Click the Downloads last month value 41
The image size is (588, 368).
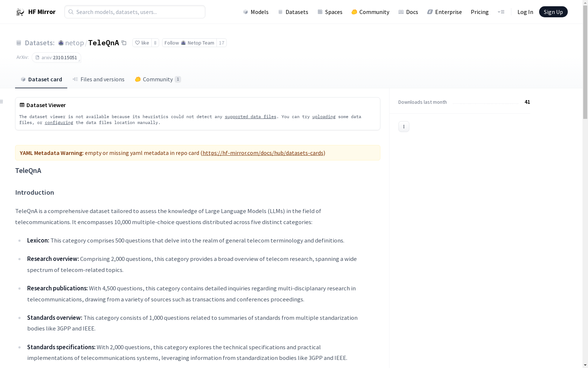pos(527,102)
